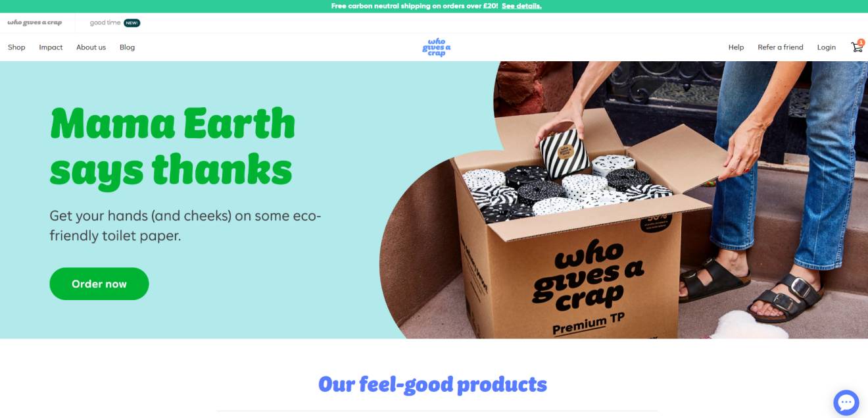Click the Our feel-good products heading
Screen dimensions: 868x418
(x=433, y=384)
